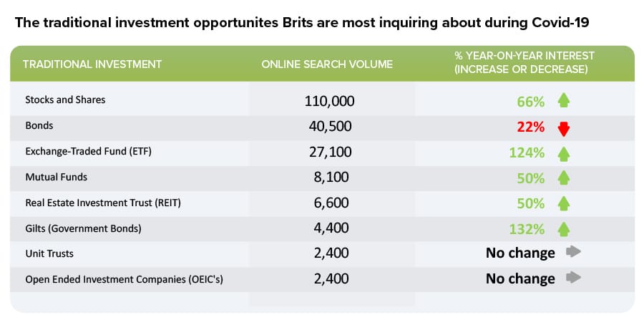
Task: Click the red down arrow next to 22%
Action: click(x=564, y=129)
